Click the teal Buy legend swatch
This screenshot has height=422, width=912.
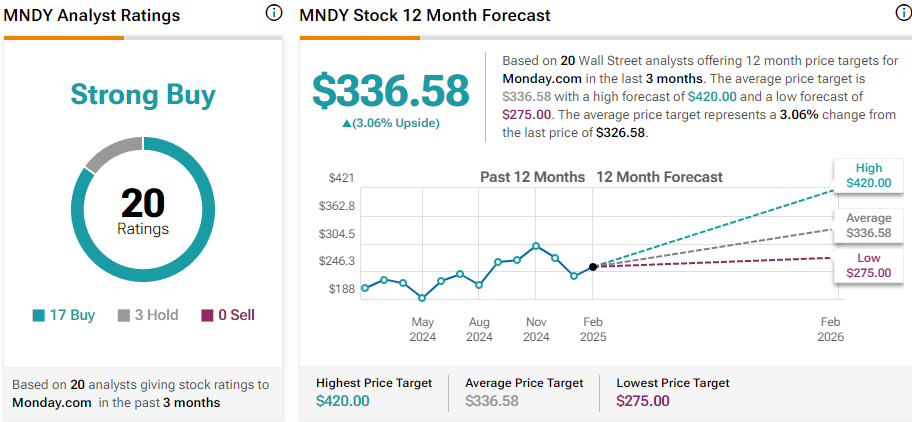click(38, 315)
